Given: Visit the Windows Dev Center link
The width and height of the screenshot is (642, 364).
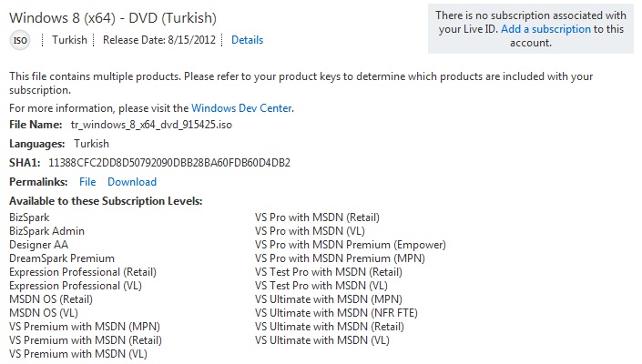Looking at the screenshot, I should point(241,107).
